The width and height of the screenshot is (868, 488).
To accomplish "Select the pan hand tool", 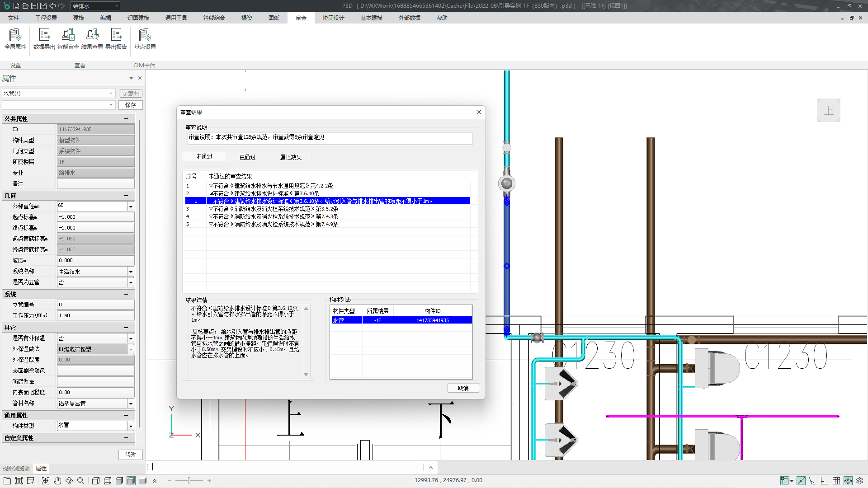I will (57, 481).
